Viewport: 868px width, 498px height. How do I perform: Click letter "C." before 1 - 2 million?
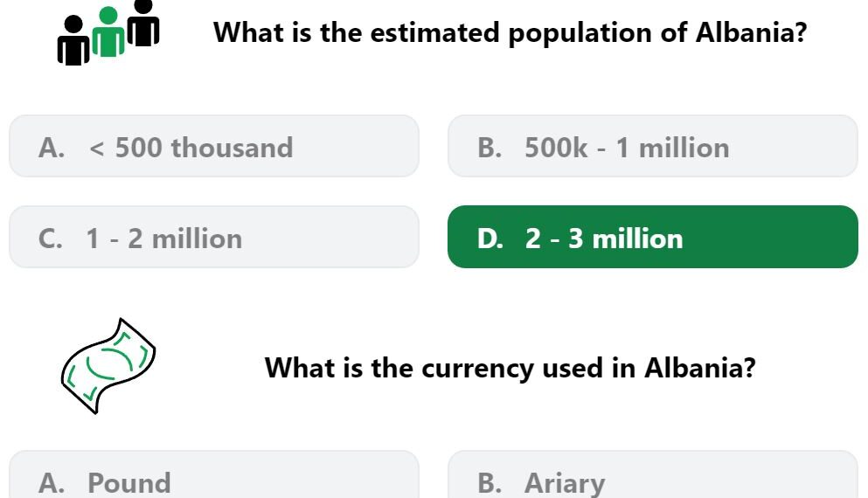coord(51,239)
